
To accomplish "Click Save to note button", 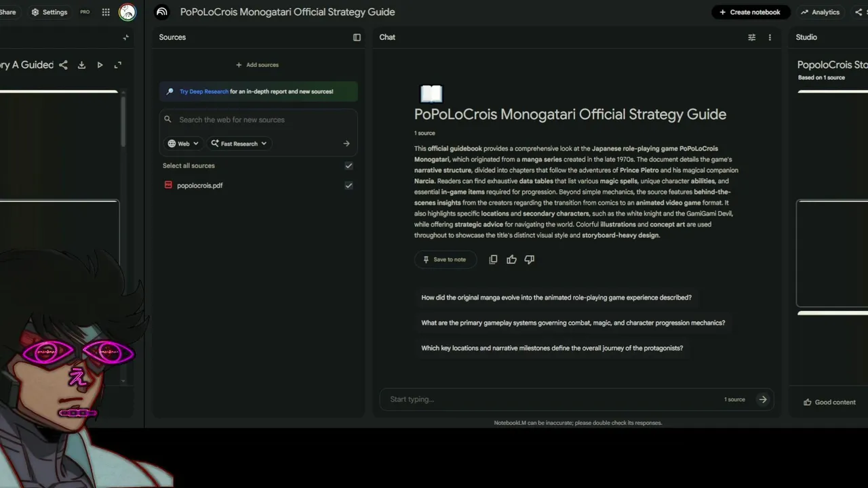I will [x=445, y=260].
